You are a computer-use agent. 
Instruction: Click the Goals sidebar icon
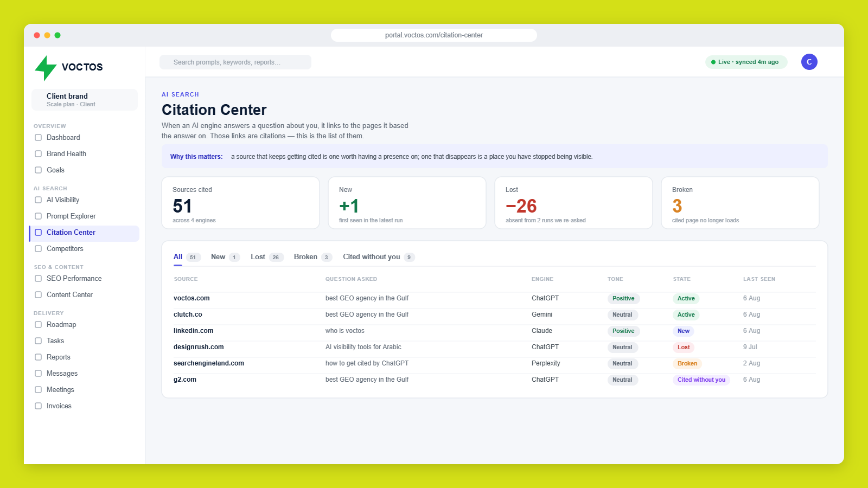[x=38, y=170]
